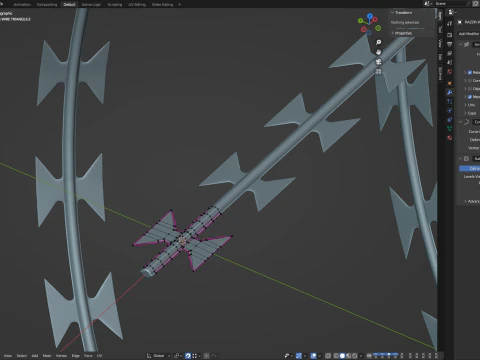The image size is (480, 360).
Task: Open the snapping options dropdown
Action: (196, 356)
